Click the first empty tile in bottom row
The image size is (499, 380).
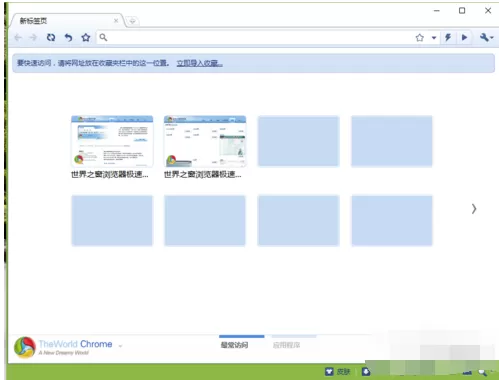(x=112, y=220)
